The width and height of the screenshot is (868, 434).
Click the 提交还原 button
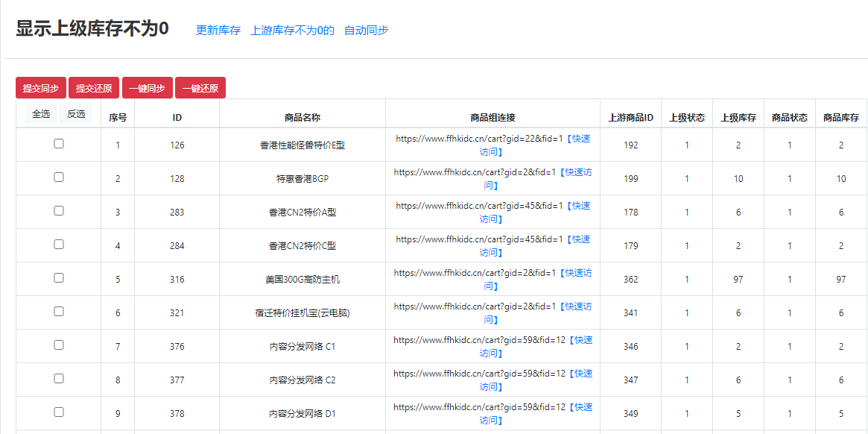(x=94, y=88)
